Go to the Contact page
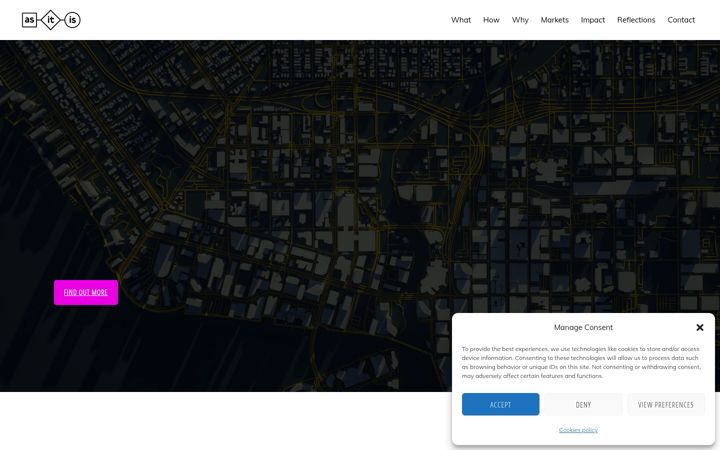Image resolution: width=720 pixels, height=450 pixels. click(x=681, y=20)
